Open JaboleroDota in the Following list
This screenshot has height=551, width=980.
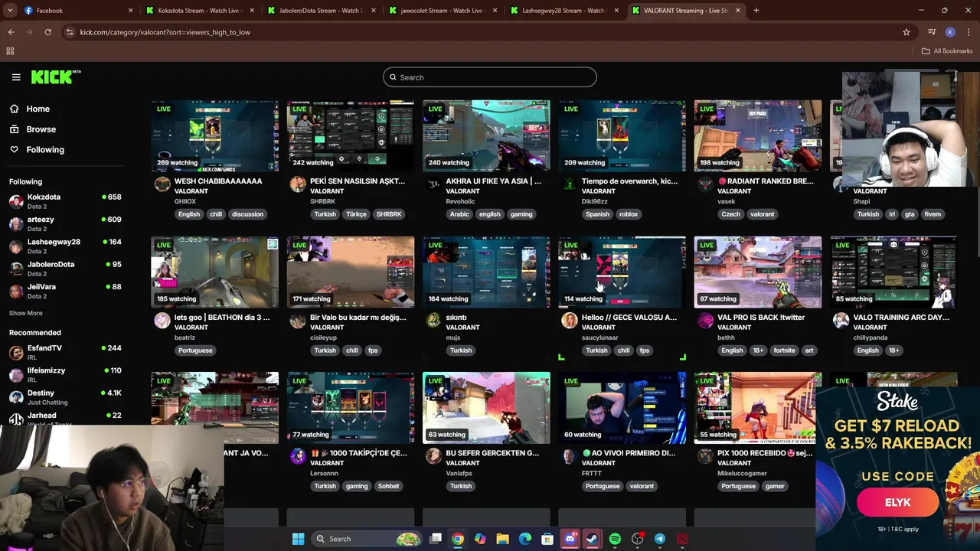65,268
